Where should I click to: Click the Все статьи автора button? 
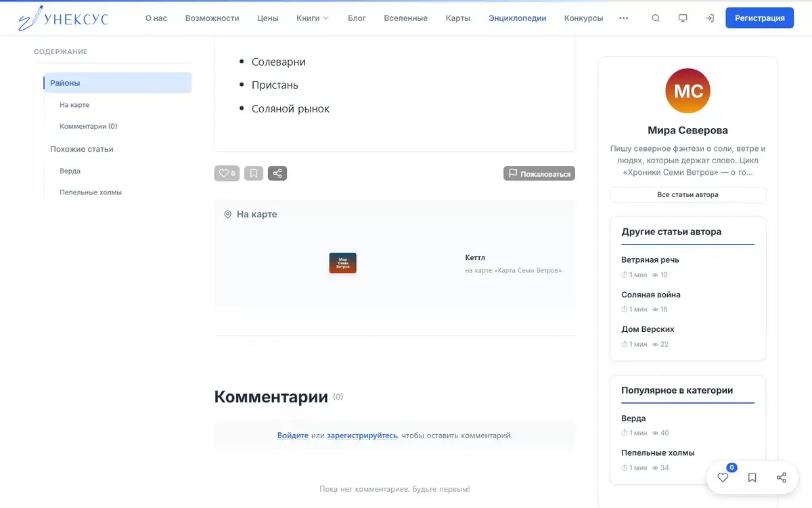pos(688,194)
